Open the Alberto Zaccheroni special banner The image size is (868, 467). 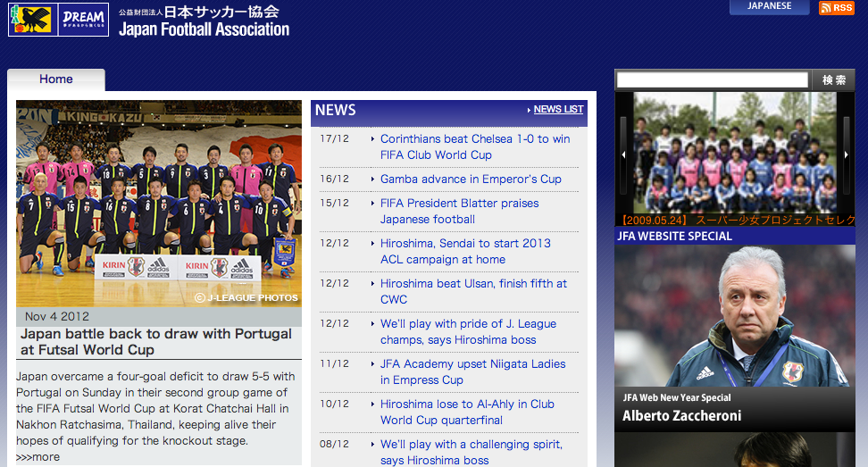[x=735, y=338]
